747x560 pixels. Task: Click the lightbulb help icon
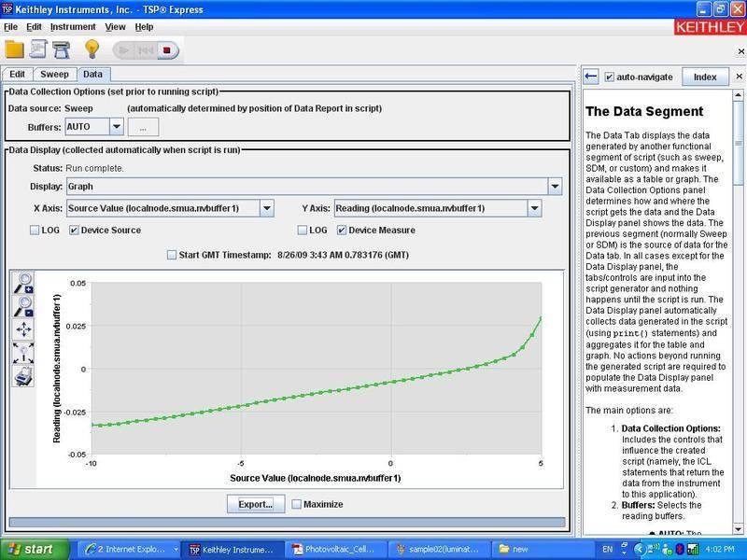[92, 49]
